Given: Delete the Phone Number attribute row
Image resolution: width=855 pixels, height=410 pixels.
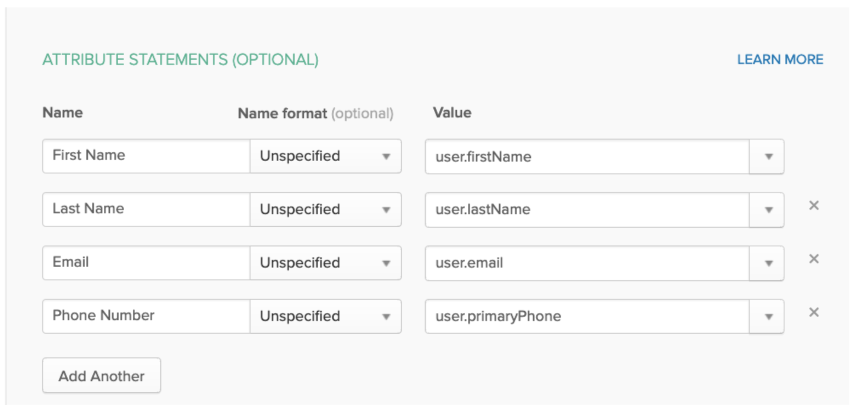Looking at the screenshot, I should pyautogui.click(x=813, y=312).
